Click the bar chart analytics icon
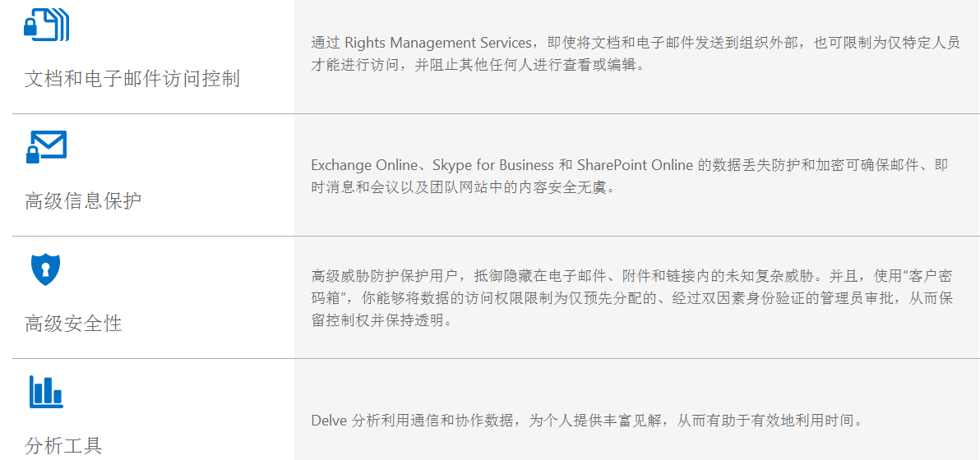980x460 pixels. (x=46, y=391)
